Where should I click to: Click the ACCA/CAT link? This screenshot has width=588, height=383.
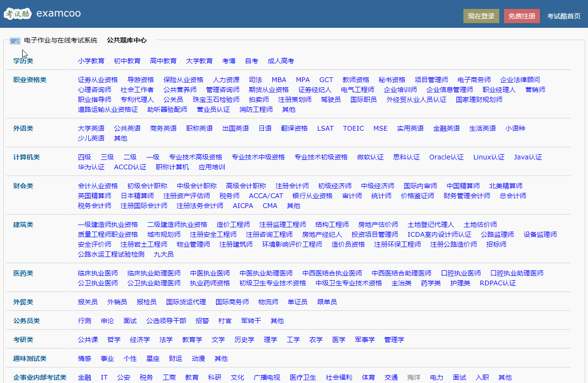(x=266, y=196)
